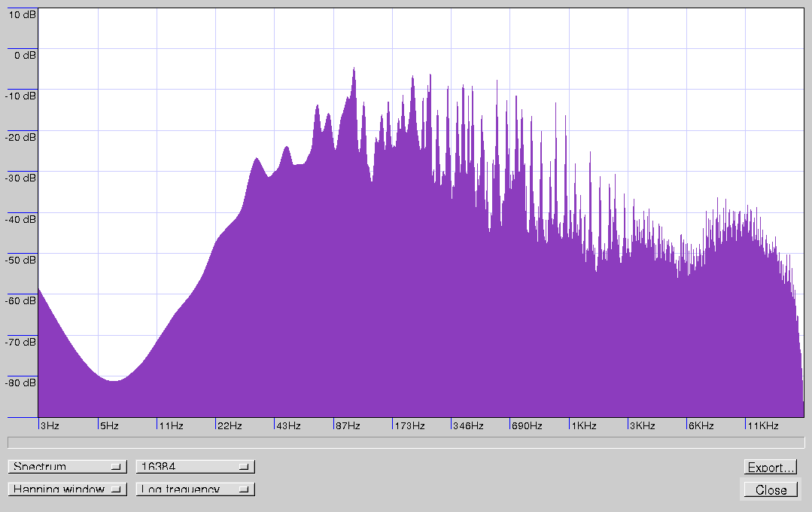The image size is (812, 512).
Task: Click the 346Hz frequency axis label
Action: (468, 426)
